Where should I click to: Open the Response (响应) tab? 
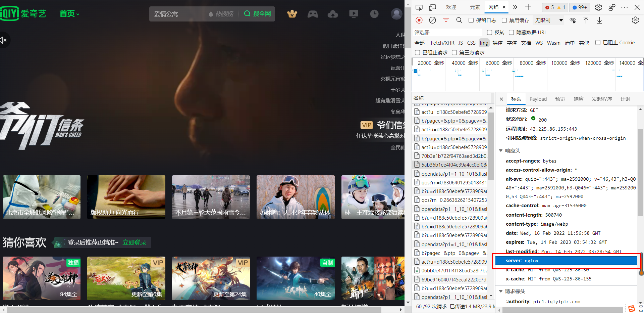pos(579,99)
